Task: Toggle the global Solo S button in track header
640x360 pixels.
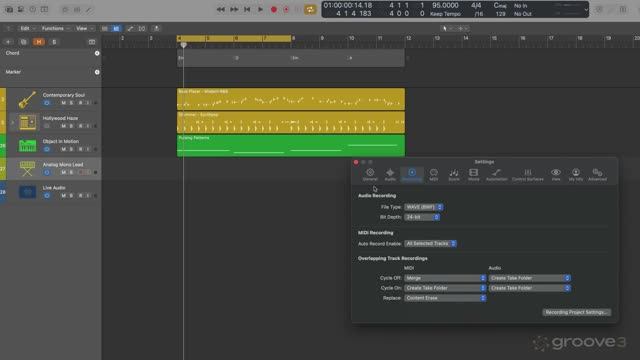Action: pos(54,42)
